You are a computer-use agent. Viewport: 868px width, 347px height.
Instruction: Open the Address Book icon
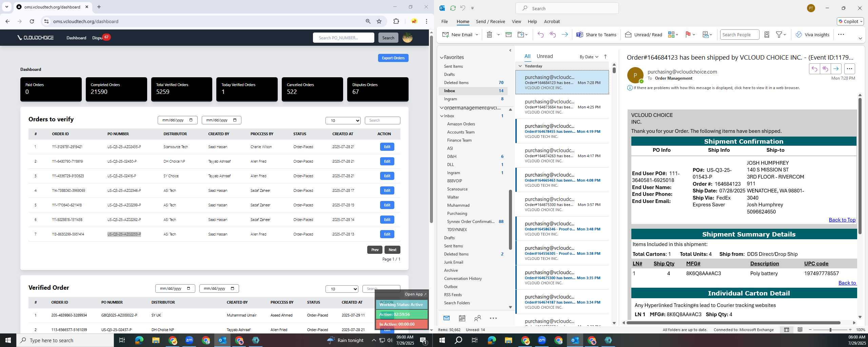767,35
